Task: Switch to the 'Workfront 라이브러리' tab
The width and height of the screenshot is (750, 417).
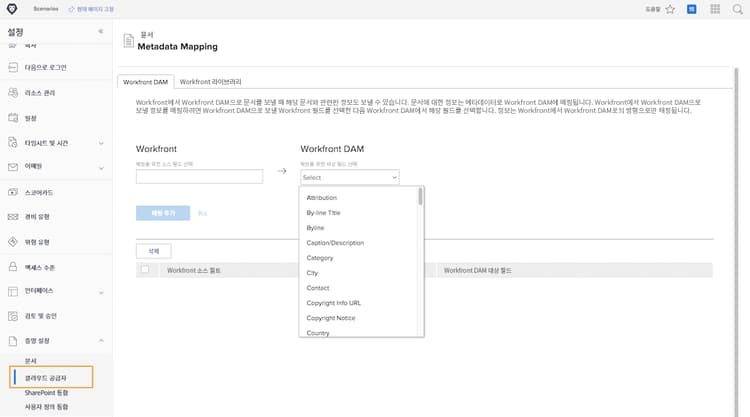Action: coord(210,82)
